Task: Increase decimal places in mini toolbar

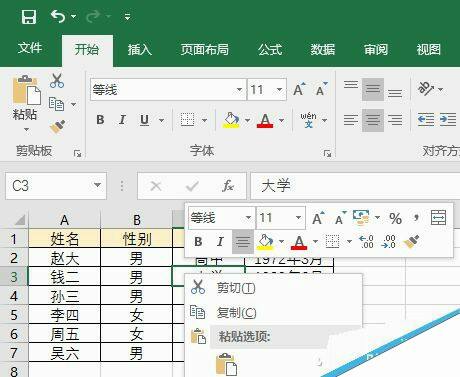Action: pyautogui.click(x=366, y=242)
